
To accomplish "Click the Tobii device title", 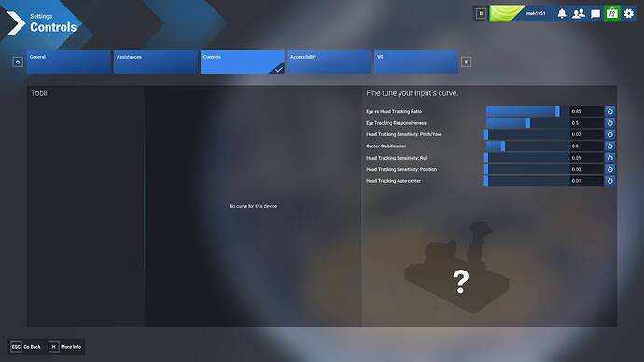I will [39, 93].
